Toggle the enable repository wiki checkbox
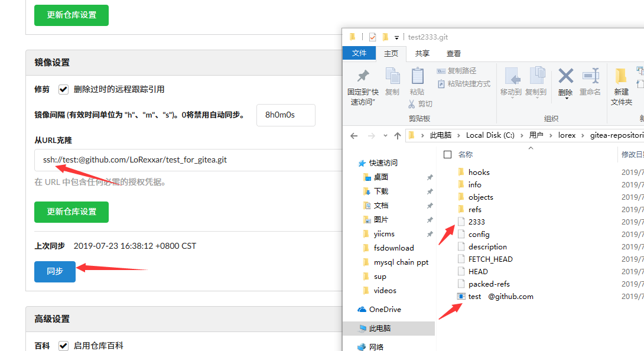Viewport: 644px width, 351px height. tap(63, 346)
